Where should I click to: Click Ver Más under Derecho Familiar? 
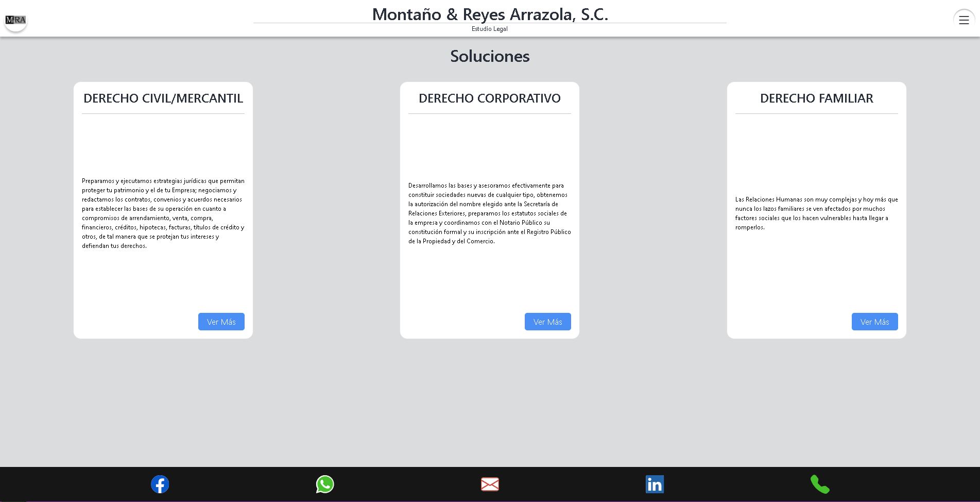point(875,322)
